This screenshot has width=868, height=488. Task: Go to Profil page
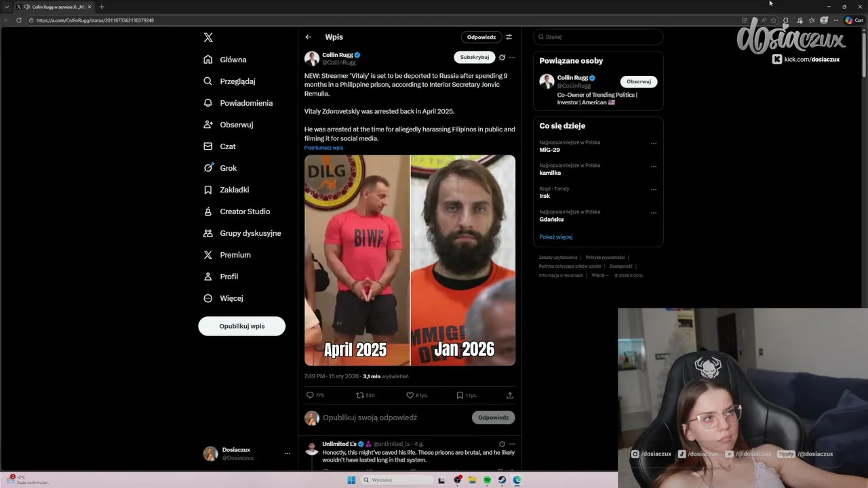(x=220, y=277)
